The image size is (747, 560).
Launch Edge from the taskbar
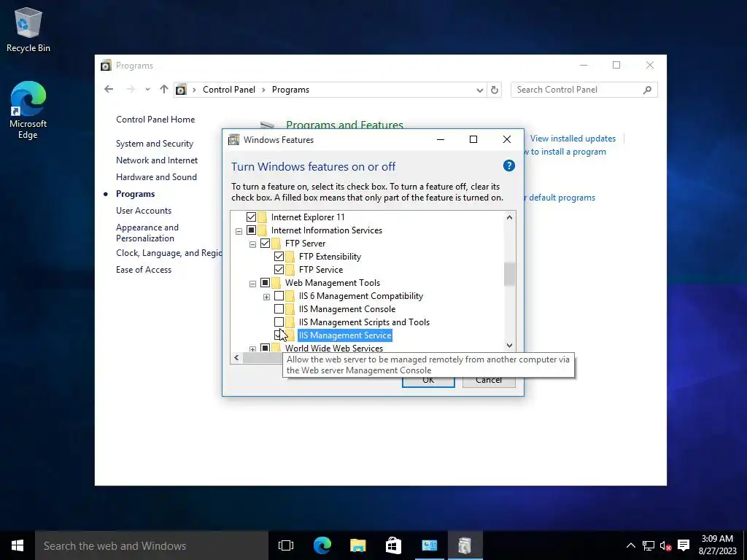[322, 545]
